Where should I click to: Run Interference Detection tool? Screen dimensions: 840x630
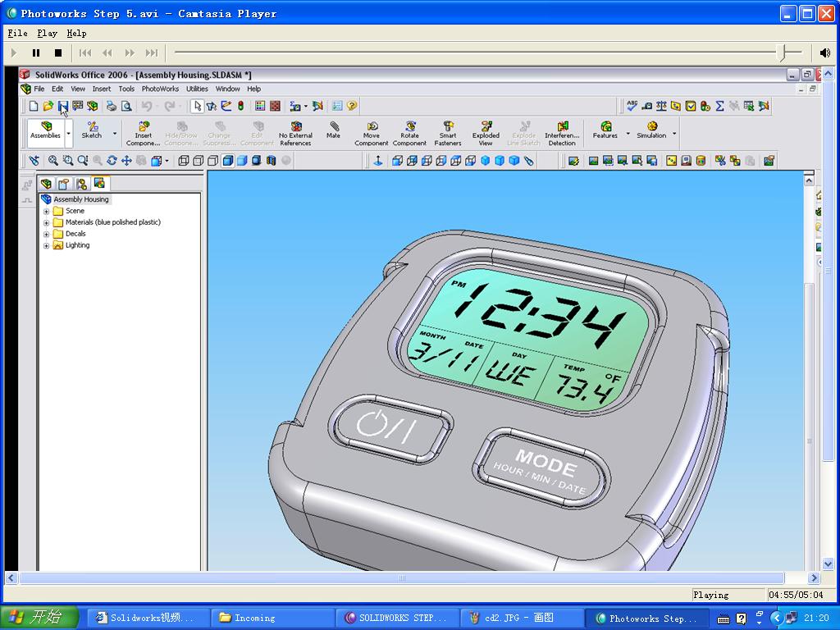point(562,133)
